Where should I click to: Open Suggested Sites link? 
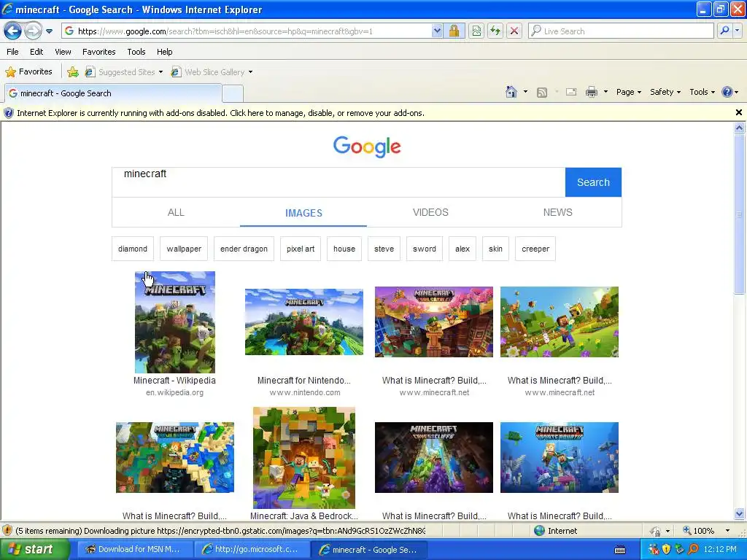pos(123,72)
